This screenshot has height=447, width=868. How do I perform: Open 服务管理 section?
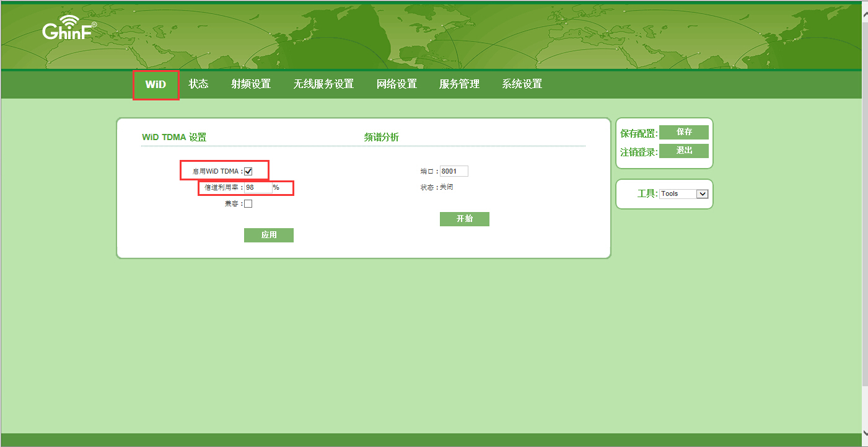(459, 84)
